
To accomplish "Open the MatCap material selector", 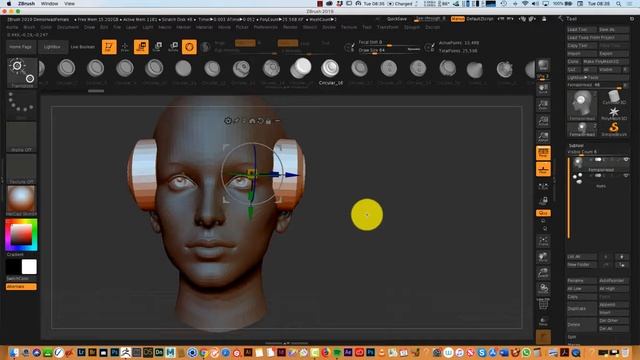I will click(21, 201).
